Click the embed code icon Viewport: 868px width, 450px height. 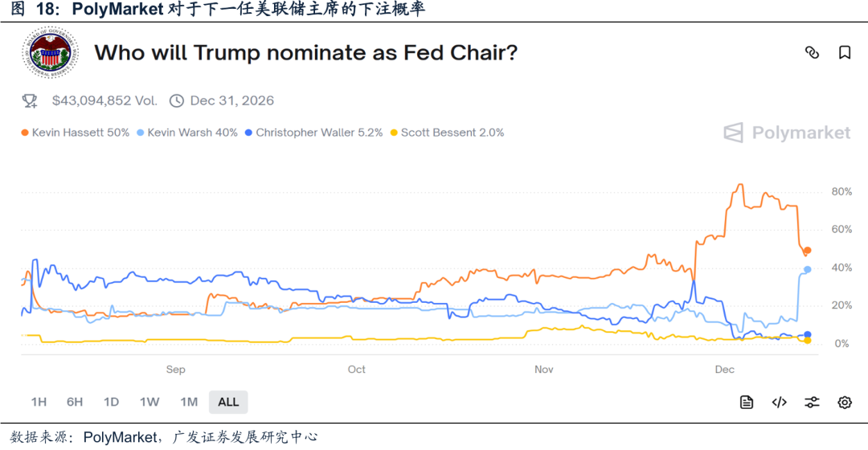click(779, 403)
